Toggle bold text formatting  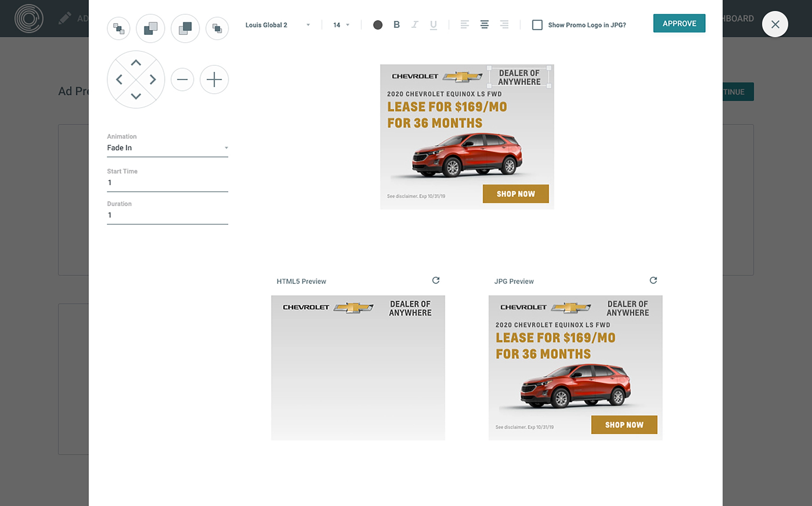point(397,24)
